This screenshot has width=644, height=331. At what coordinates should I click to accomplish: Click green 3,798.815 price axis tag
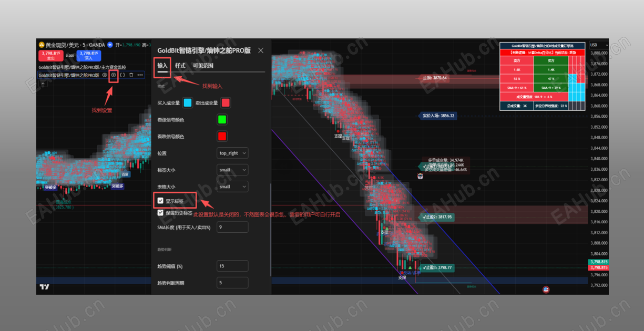coord(598,262)
